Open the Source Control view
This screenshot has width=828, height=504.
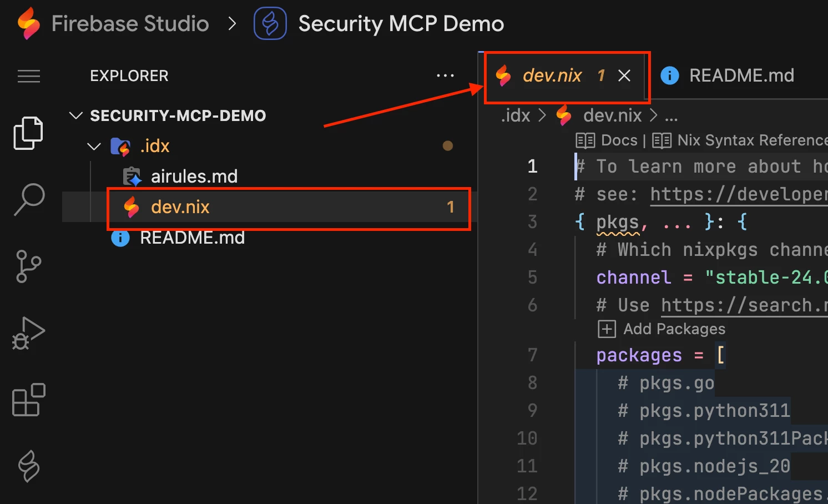tap(28, 266)
